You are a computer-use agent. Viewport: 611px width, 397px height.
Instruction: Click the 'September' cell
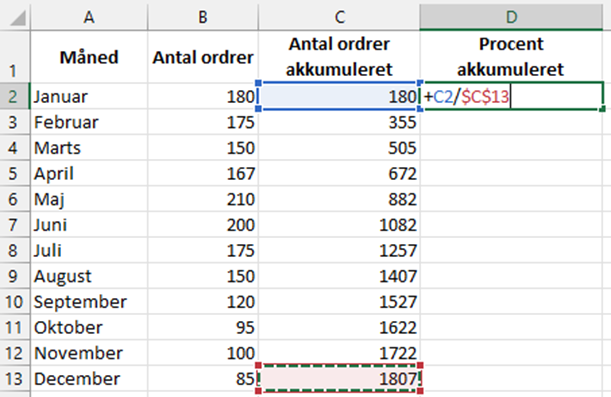coord(89,302)
